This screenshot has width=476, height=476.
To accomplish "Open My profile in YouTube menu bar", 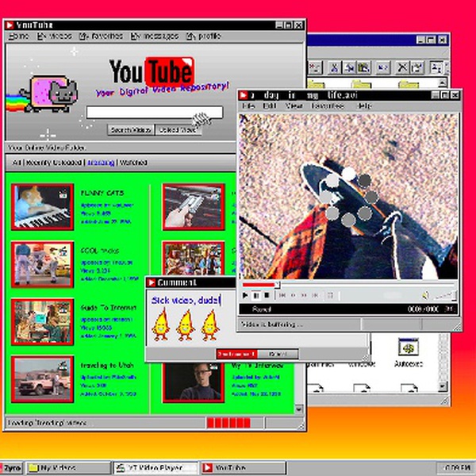I will coord(204,36).
